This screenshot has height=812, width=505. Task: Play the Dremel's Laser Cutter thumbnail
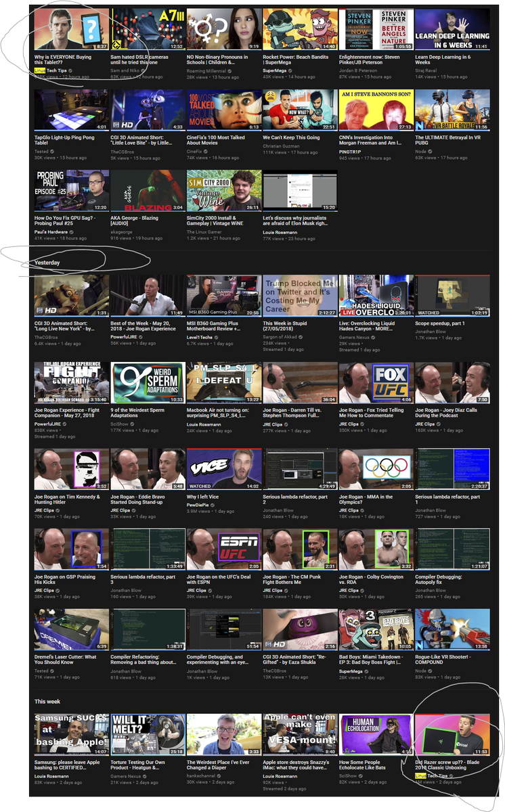point(72,630)
